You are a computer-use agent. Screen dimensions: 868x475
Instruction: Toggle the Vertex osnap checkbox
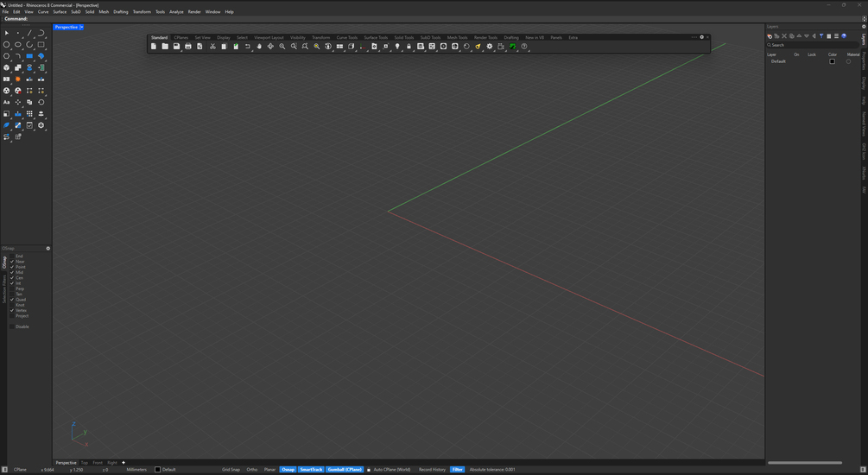coord(12,311)
